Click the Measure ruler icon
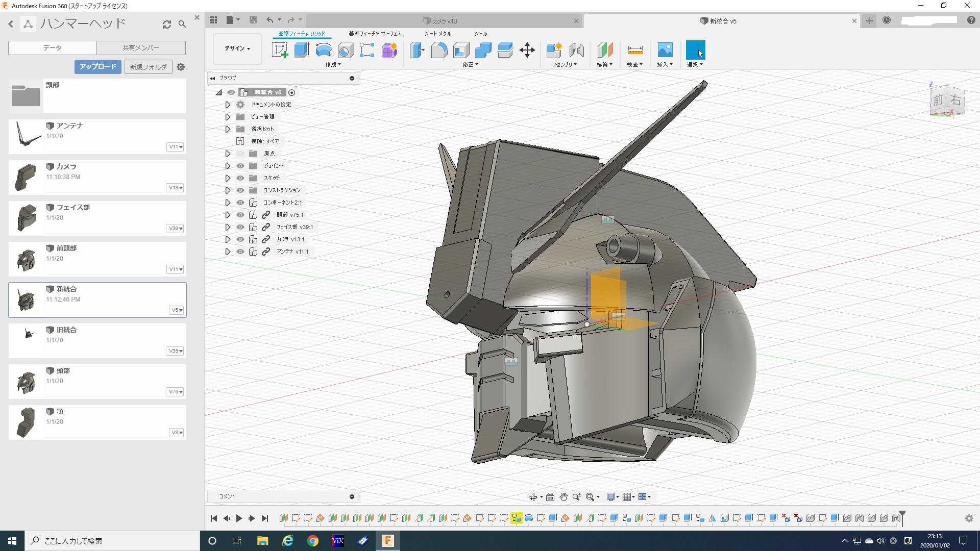Viewport: 980px width, 551px height. point(635,50)
